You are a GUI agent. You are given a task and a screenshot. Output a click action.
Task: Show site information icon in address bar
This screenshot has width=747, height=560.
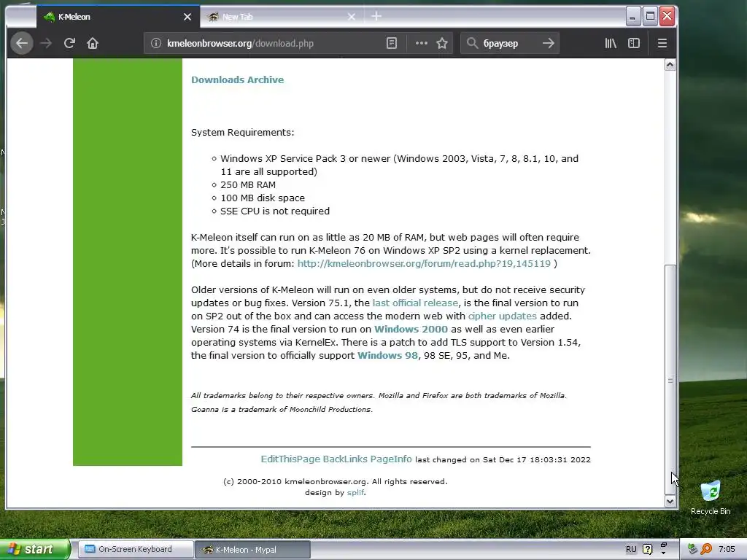156,43
